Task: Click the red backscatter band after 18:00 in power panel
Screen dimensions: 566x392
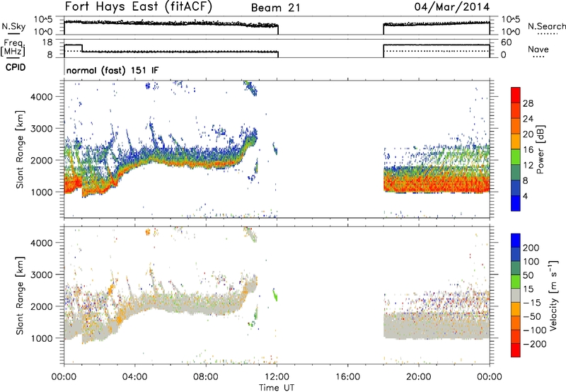Action: (437, 183)
